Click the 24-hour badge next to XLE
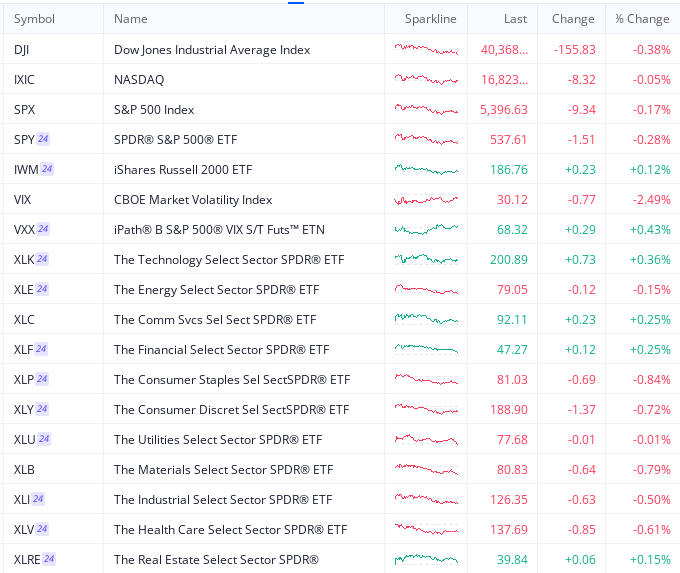The image size is (680, 573). [42, 289]
